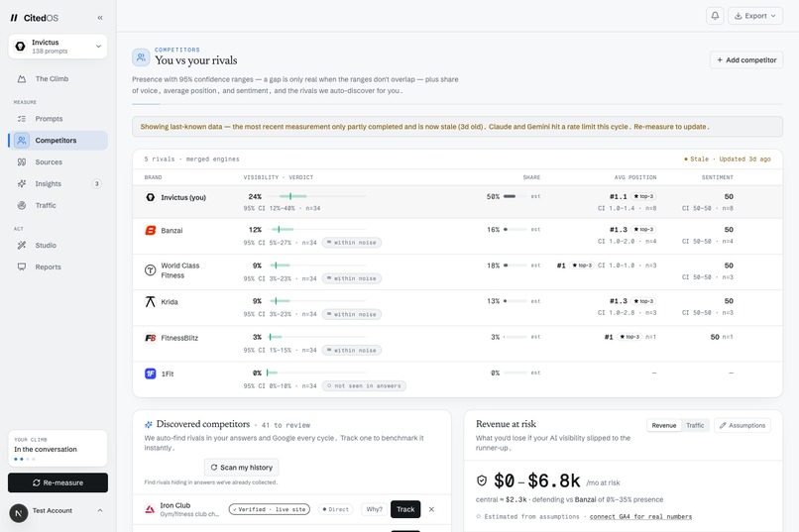799x532 pixels.
Task: Click the Banzai brand logo
Action: click(151, 231)
